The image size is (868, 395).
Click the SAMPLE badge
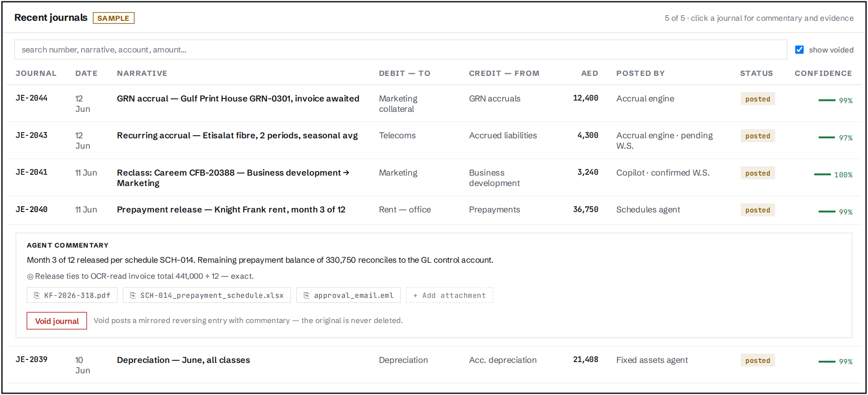pos(113,18)
